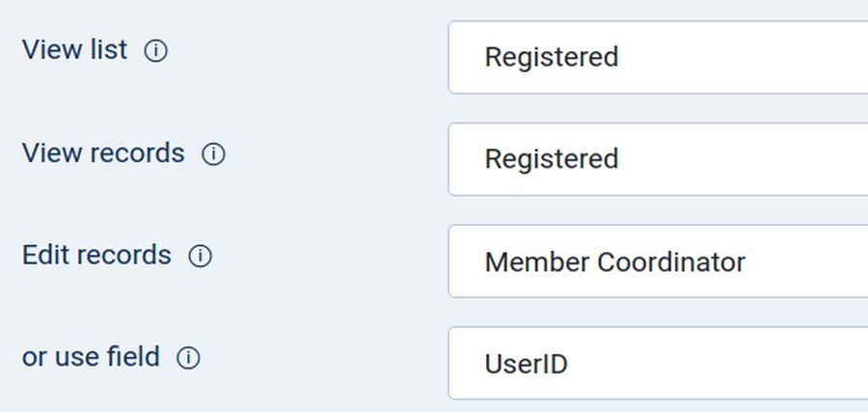The height and width of the screenshot is (412, 868).
Task: Click the Edit records label text
Action: [x=96, y=255]
